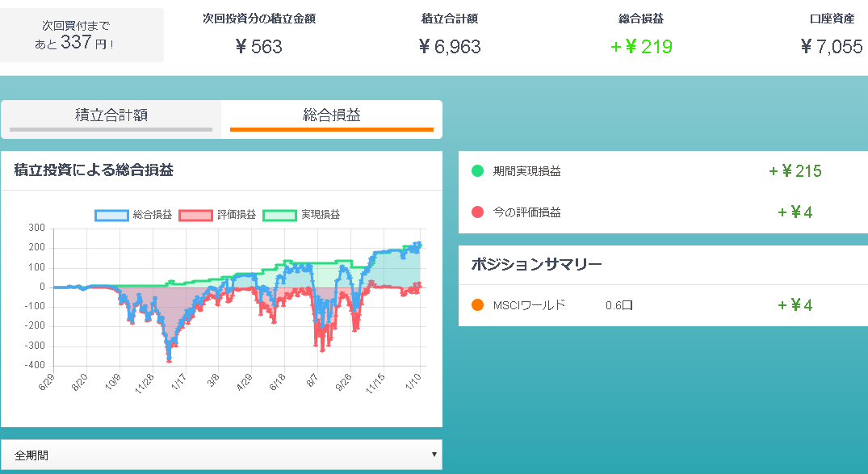
Task: Click the 期間実現損益 +¥215 amount
Action: 795,171
